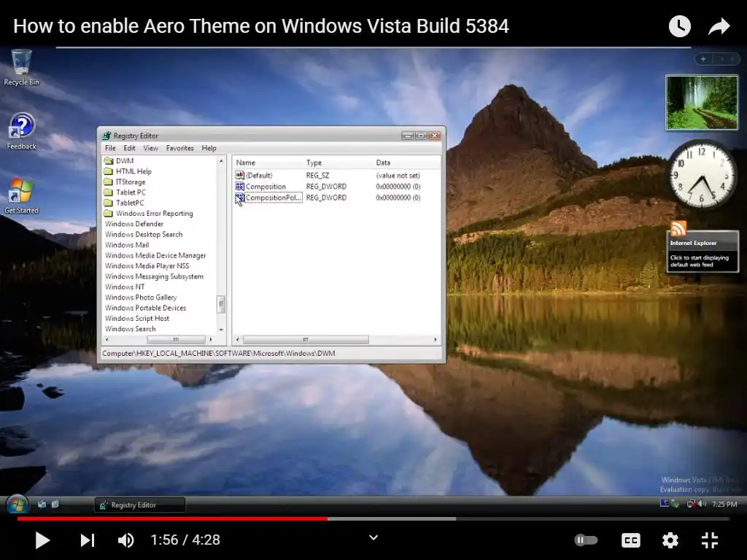Select the DWM folder in the tree
The image size is (747, 560).
pyautogui.click(x=119, y=161)
